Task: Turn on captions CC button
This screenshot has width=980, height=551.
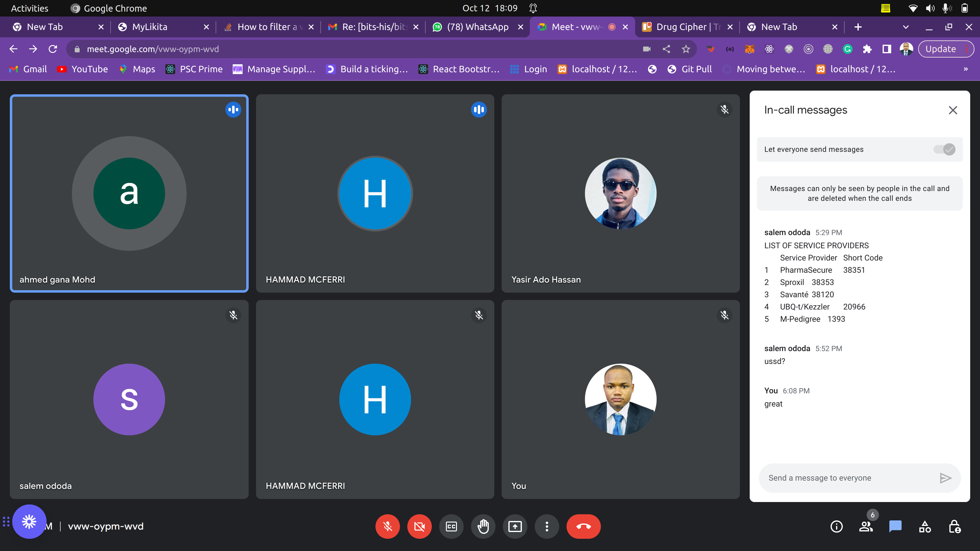Action: tap(451, 527)
